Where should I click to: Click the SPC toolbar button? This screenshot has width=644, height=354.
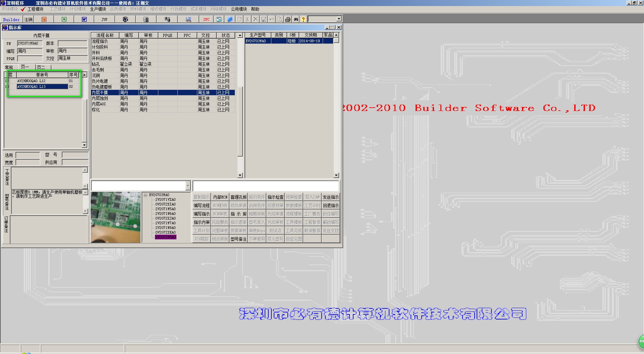[206, 19]
